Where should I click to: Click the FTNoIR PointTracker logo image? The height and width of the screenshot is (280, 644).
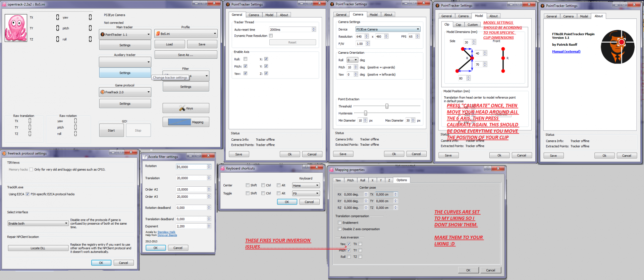(618, 47)
